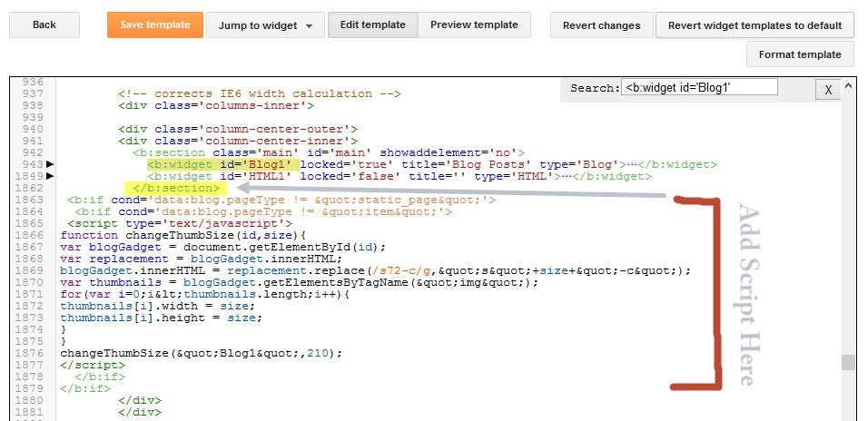Screen dimensions: 868x421
Task: Save the template
Action: [155, 24]
